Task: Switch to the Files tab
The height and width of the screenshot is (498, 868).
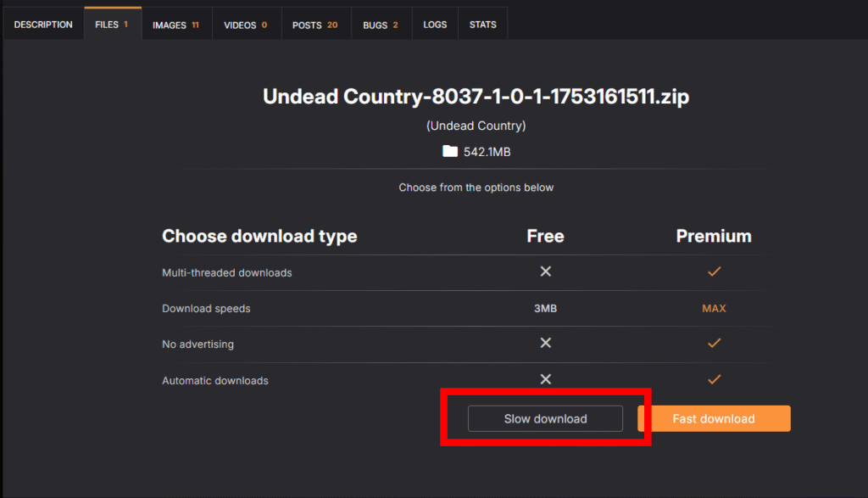Action: click(113, 25)
